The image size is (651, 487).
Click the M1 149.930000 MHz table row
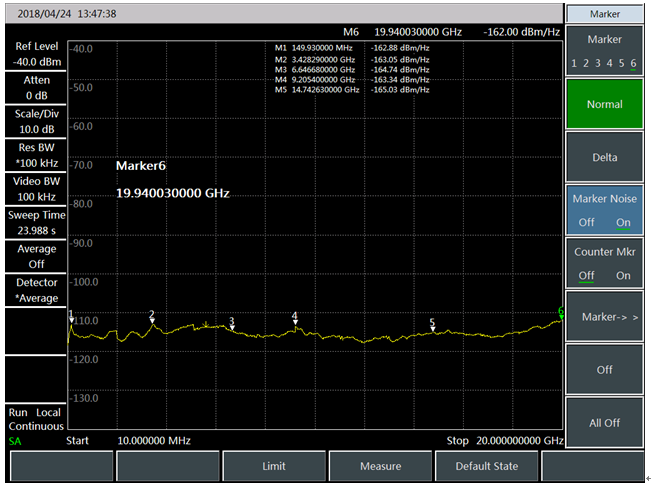(352, 48)
